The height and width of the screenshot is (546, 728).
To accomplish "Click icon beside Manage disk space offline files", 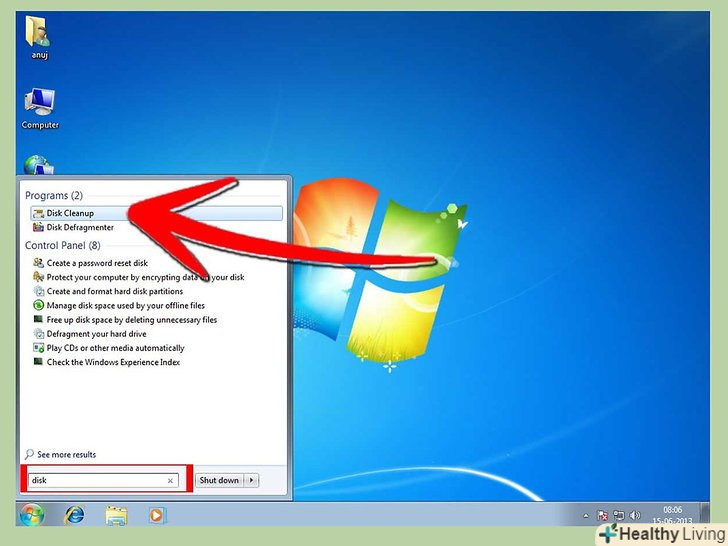I will coord(39,306).
